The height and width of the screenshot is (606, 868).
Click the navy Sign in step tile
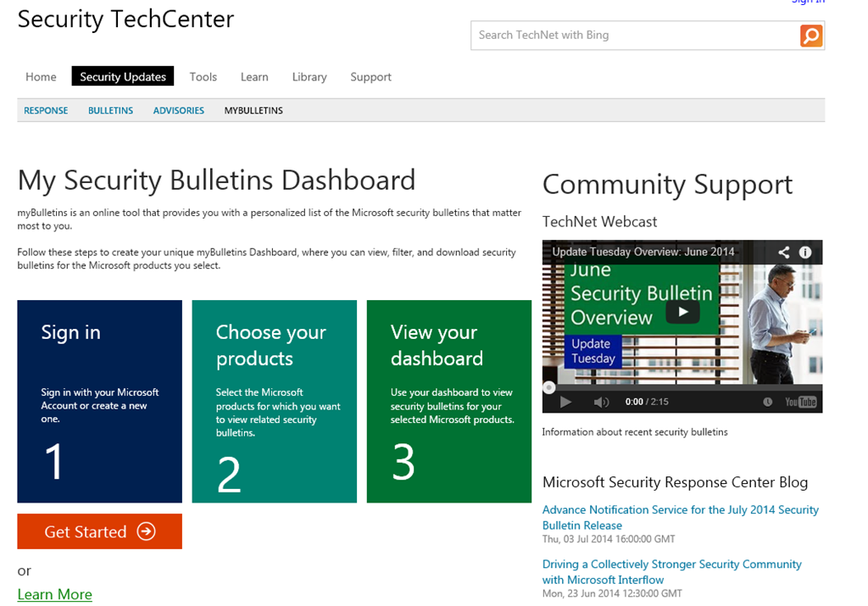99,401
